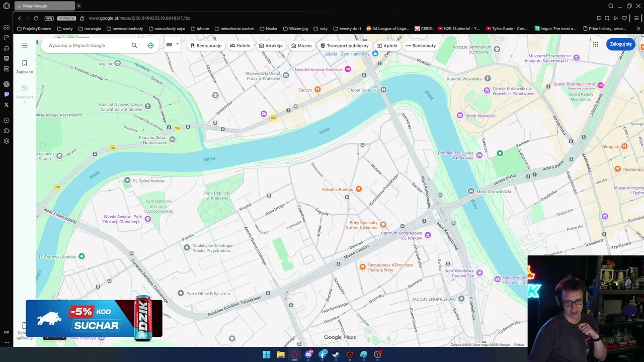Open the iphone bookmark folder
644x362 pixels.
tap(200, 29)
